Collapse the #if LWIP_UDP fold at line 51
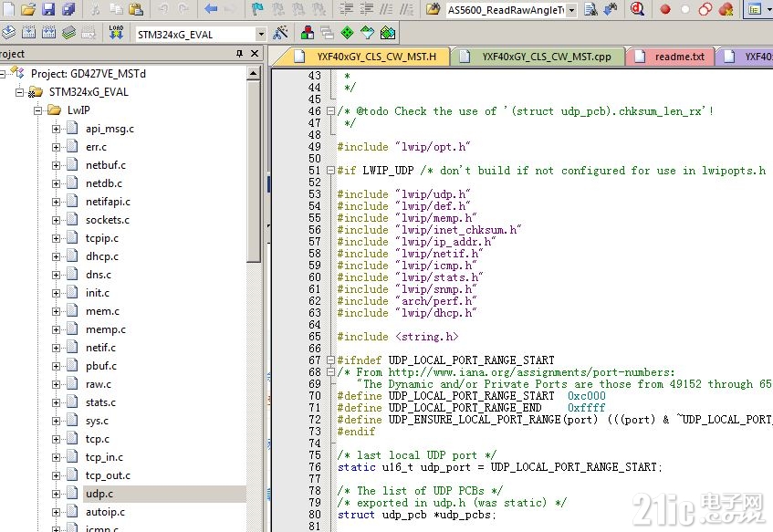The width and height of the screenshot is (773, 532). click(x=330, y=171)
